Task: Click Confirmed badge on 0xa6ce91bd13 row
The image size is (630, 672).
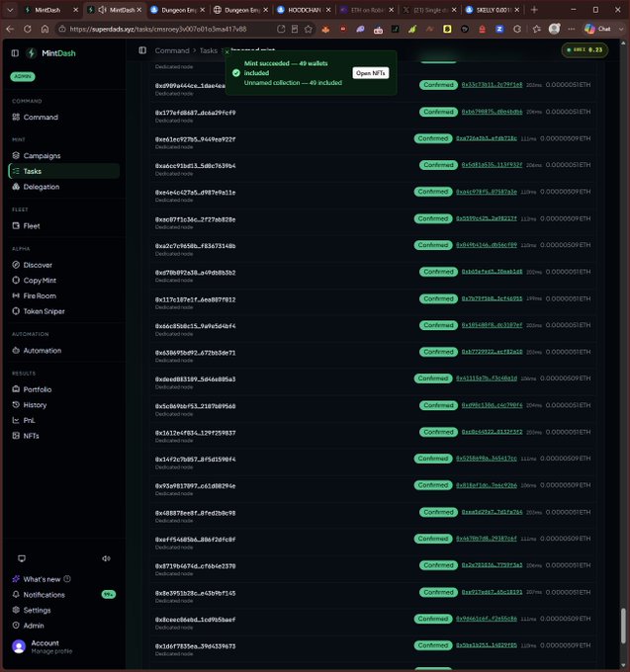Action: point(438,165)
